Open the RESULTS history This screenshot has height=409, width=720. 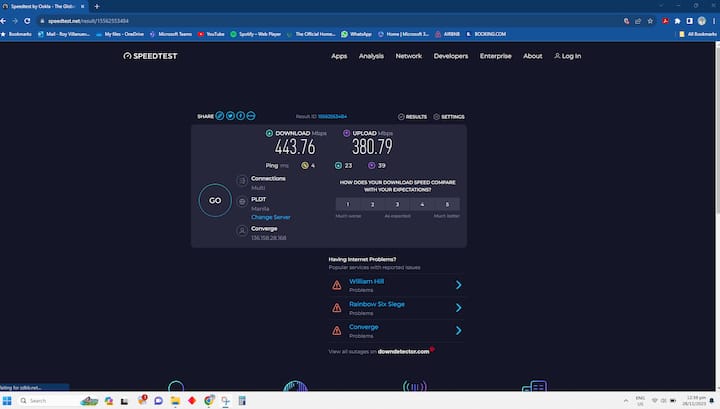(412, 117)
